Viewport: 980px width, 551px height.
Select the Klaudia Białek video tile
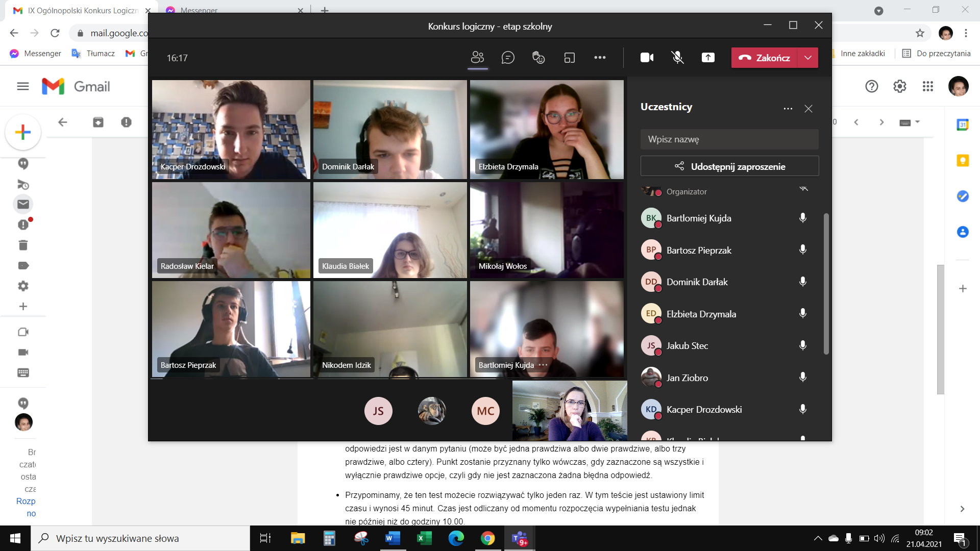[390, 230]
